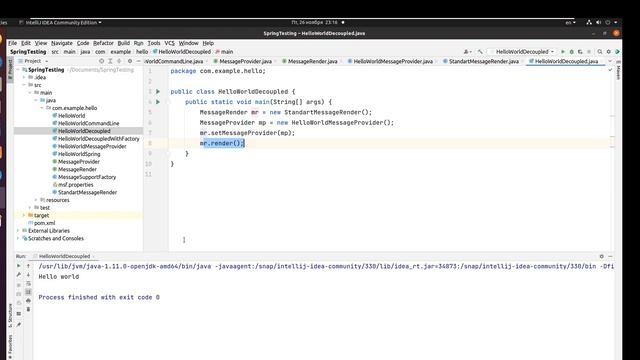Open Run panel settings gear
The height and width of the screenshot is (360, 640).
click(601, 256)
